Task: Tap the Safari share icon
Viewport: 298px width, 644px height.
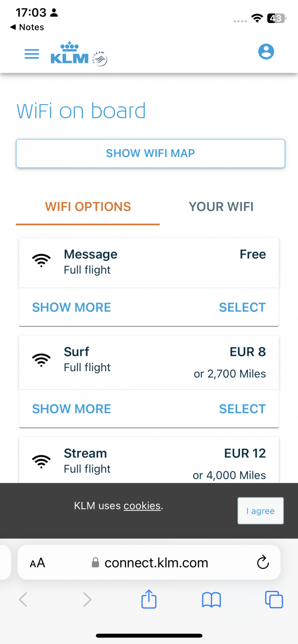Action: (149, 599)
